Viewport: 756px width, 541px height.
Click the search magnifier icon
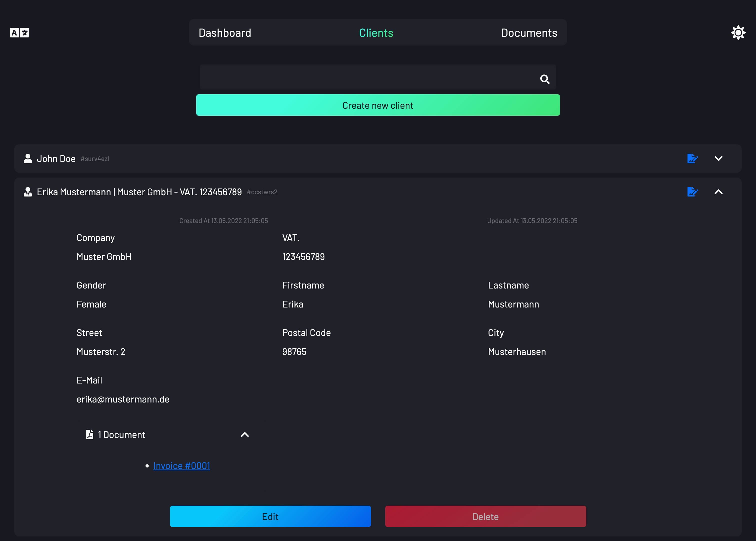pos(544,79)
